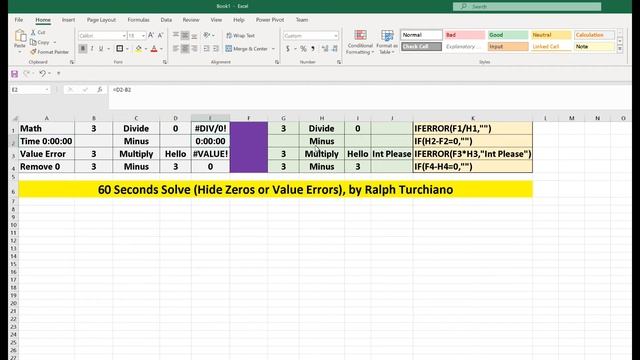Click the Search box in title bar
Screen dimensions: 640x360
click(527, 7)
